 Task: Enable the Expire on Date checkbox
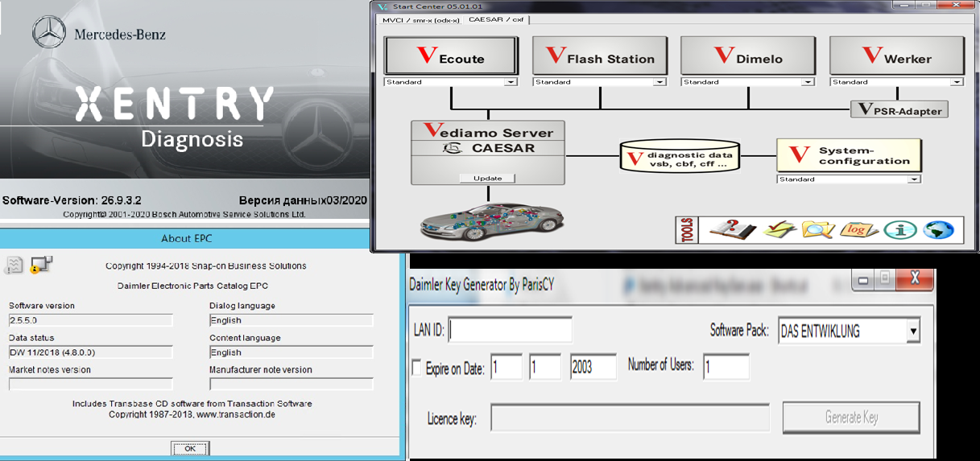point(416,368)
